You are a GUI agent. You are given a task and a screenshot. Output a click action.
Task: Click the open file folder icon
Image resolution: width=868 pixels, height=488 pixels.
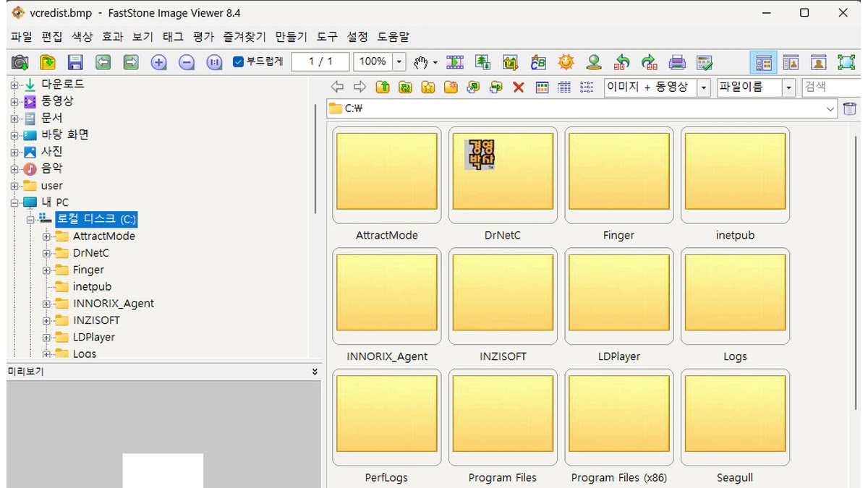pyautogui.click(x=48, y=62)
